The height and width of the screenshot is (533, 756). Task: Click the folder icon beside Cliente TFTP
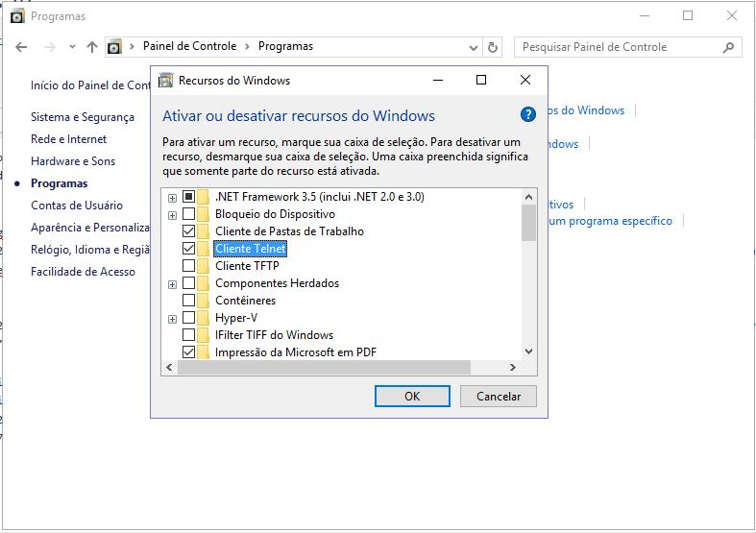point(203,266)
